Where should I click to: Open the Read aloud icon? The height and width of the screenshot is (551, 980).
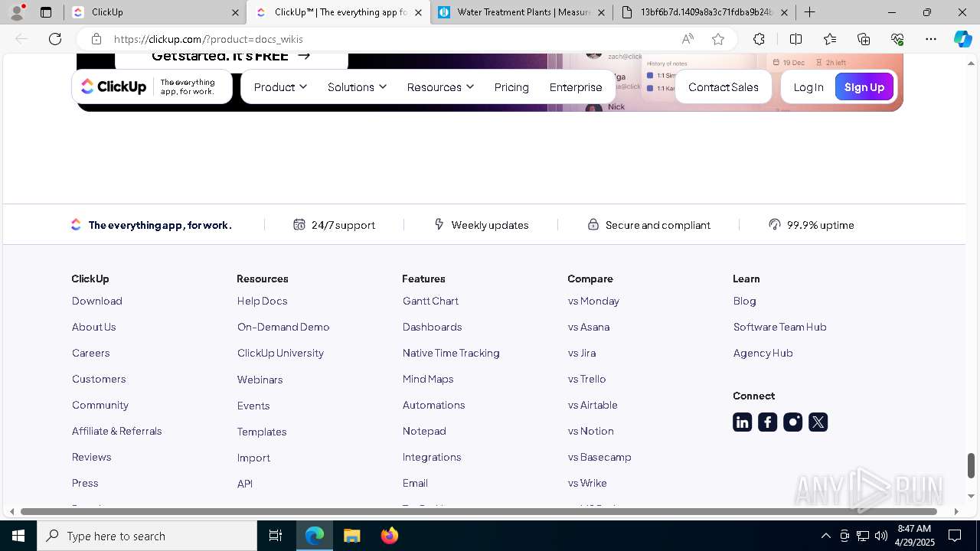tap(688, 39)
